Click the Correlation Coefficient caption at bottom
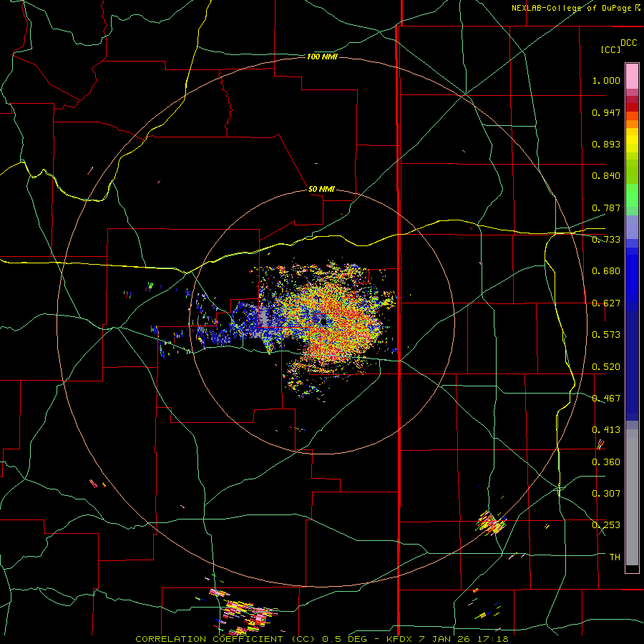Viewport: 644px width, 644px height. (322, 639)
